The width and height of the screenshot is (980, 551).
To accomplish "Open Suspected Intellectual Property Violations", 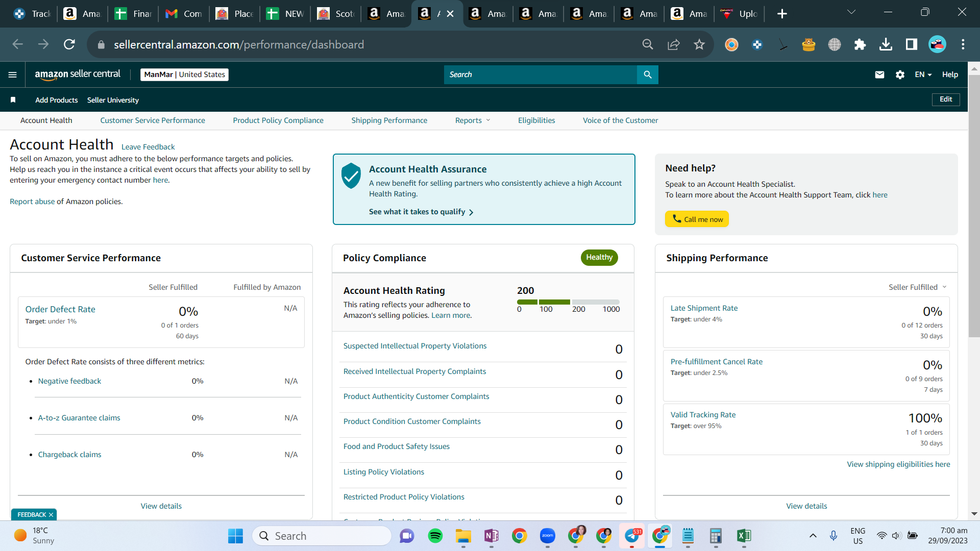I will (415, 346).
